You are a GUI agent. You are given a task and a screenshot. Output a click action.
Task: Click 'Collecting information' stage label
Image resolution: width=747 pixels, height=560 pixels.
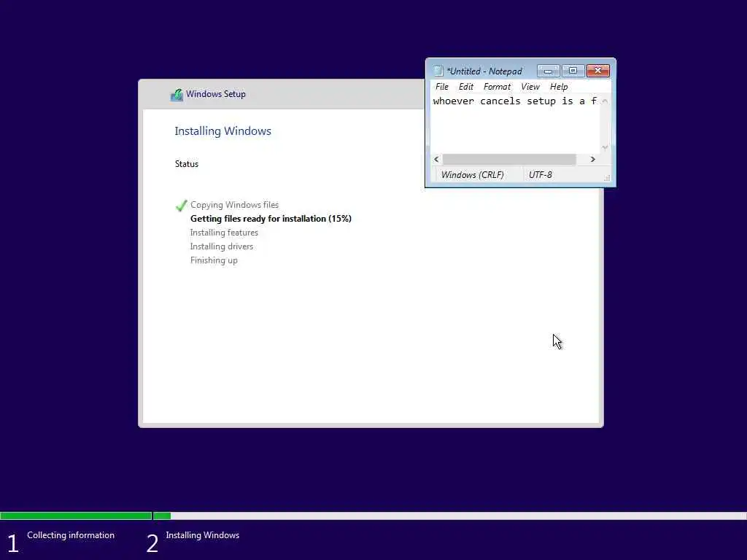point(71,535)
